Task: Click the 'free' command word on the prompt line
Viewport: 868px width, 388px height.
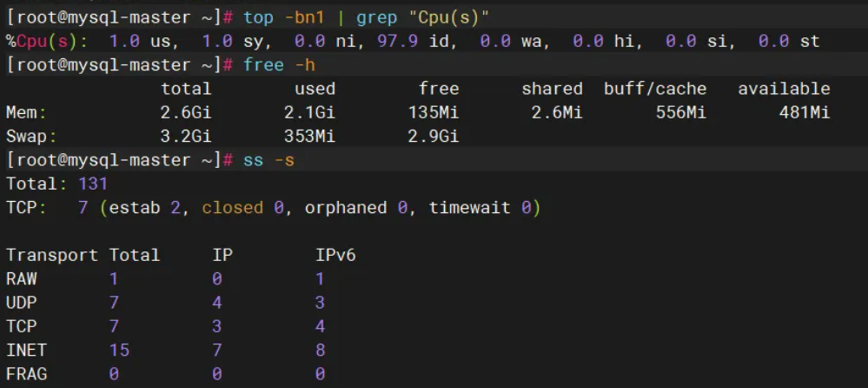Action: point(263,65)
